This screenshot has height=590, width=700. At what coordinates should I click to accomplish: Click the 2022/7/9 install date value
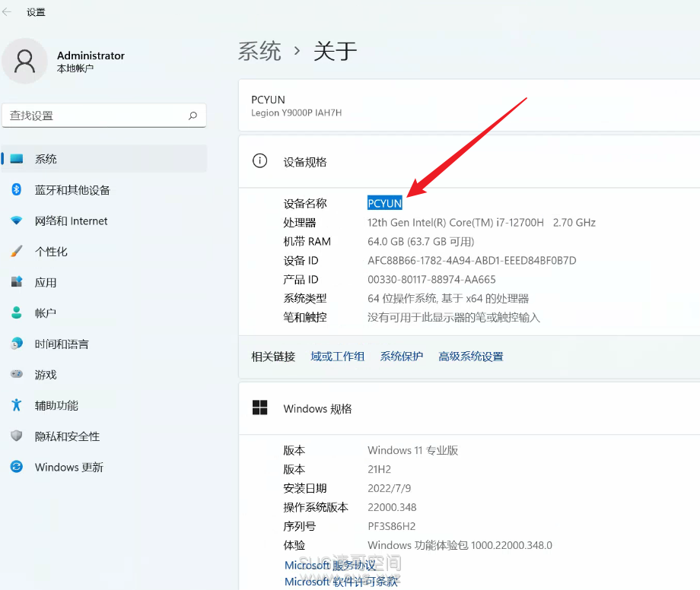[x=390, y=488]
